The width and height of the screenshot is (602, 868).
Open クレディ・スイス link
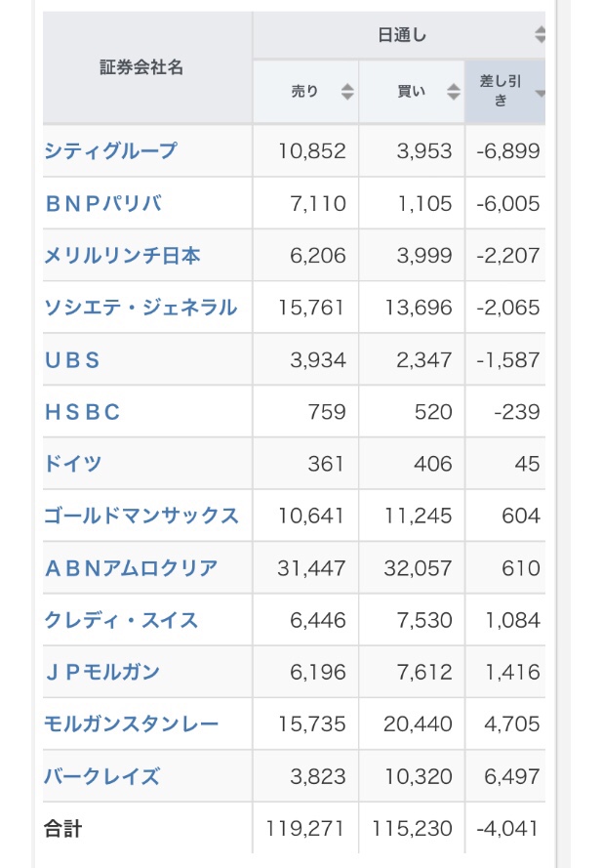point(121,620)
